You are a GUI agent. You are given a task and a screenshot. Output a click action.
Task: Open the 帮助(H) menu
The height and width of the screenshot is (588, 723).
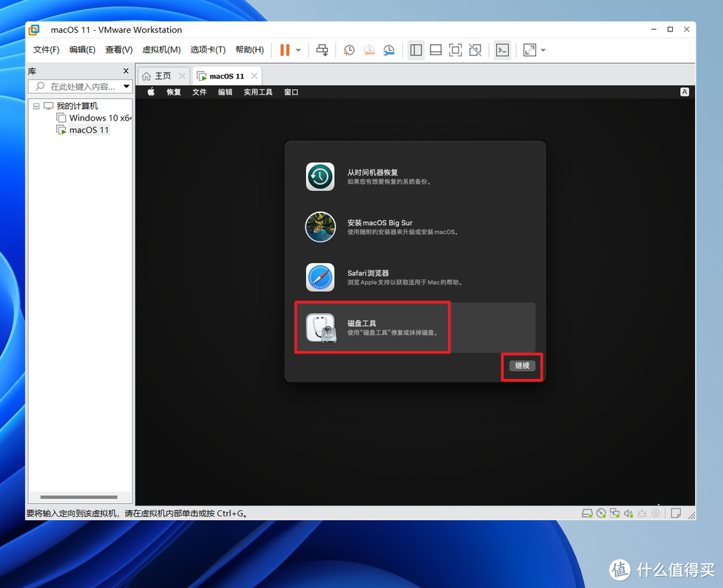[x=250, y=50]
